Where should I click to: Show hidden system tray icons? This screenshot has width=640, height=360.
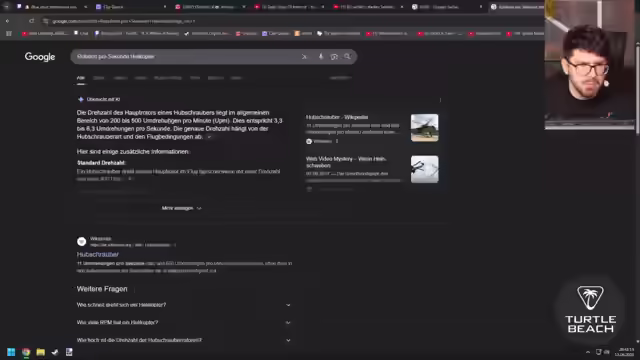point(588,352)
